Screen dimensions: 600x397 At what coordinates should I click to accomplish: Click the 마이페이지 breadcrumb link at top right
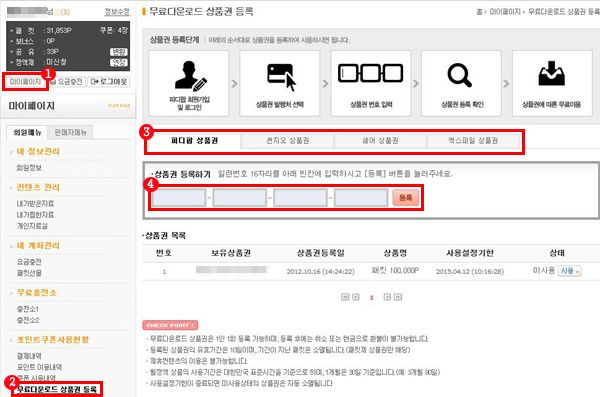[x=505, y=12]
